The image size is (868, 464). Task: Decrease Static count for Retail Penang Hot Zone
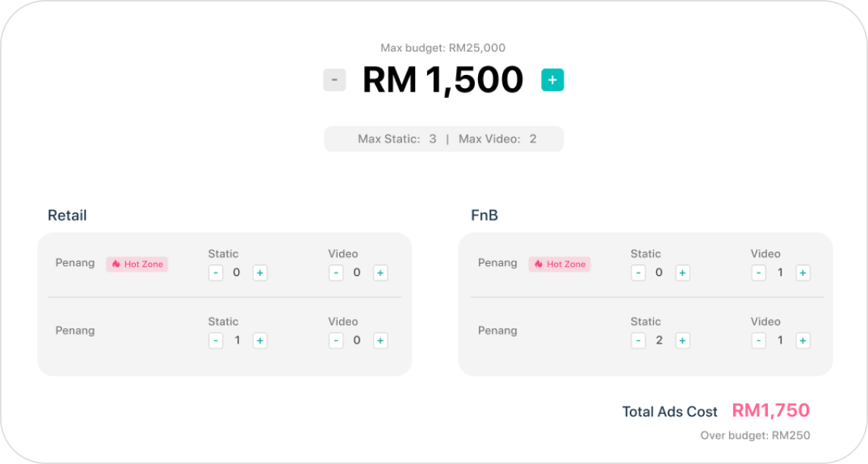(215, 273)
